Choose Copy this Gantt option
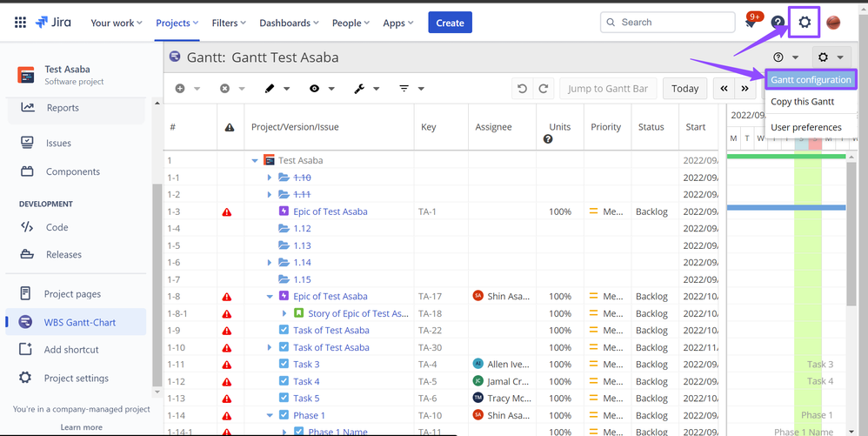Screen dimensions: 868x436 802,102
